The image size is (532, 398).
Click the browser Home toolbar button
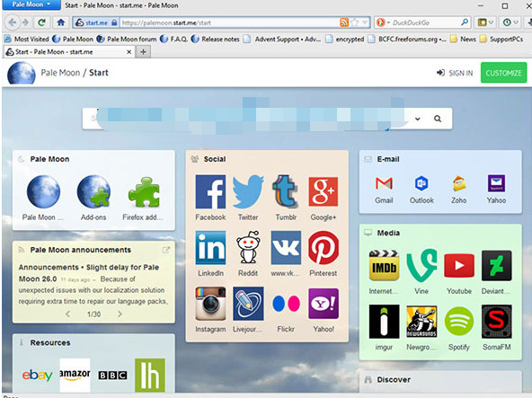tap(61, 22)
